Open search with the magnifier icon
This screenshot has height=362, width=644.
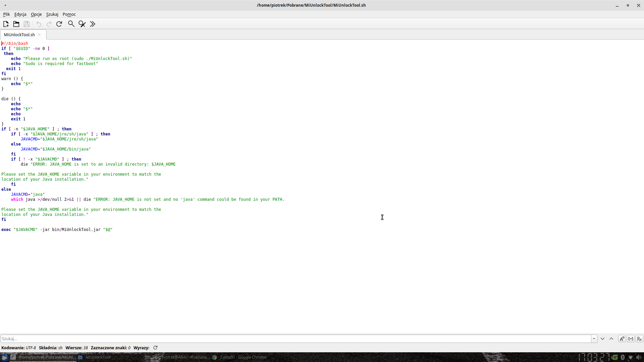(71, 24)
